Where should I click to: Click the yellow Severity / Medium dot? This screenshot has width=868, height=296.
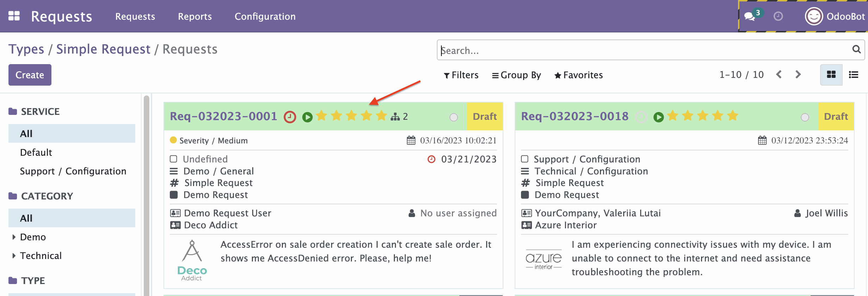(x=173, y=140)
